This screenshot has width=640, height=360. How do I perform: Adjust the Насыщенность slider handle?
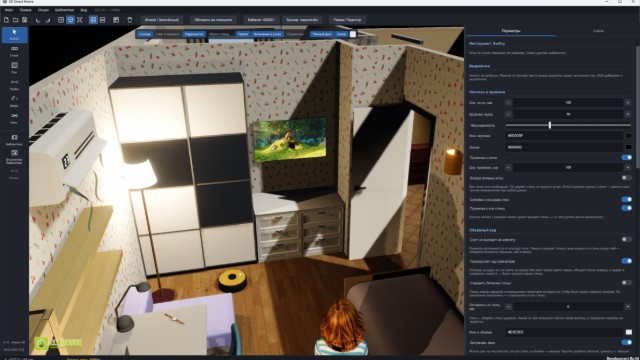coord(550,125)
